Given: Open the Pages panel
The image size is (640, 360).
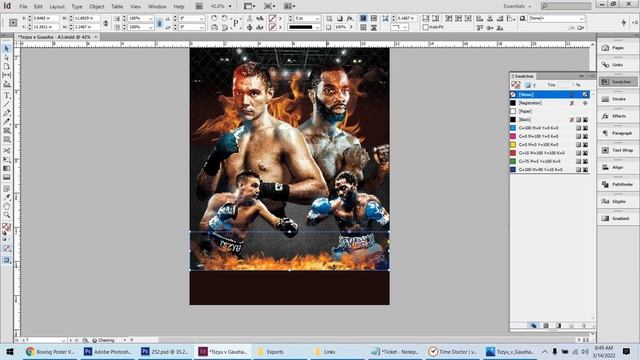Looking at the screenshot, I should click(x=618, y=48).
